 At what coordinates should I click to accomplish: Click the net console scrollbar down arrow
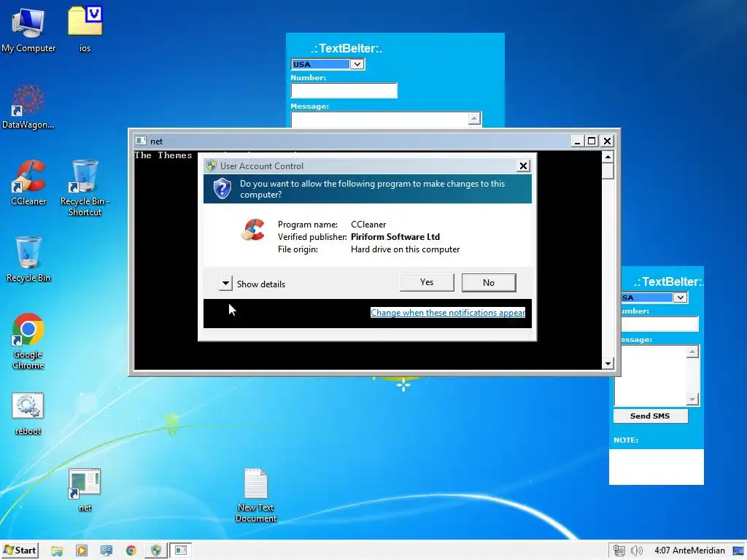[x=608, y=364]
